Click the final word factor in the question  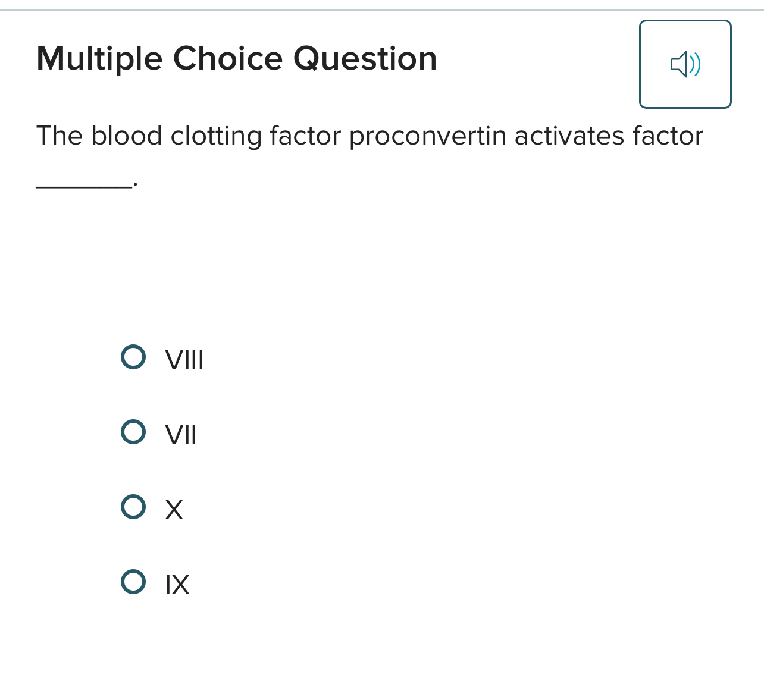(668, 136)
